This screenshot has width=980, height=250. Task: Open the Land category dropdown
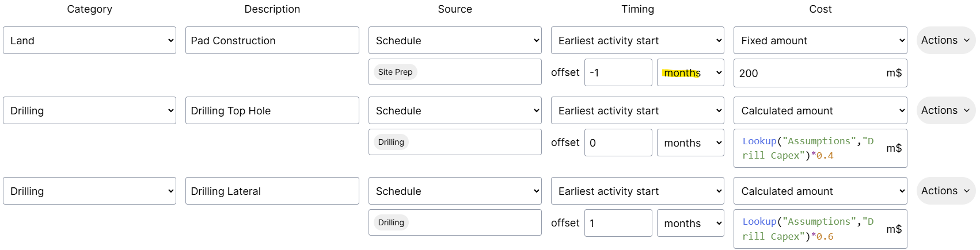(x=89, y=40)
